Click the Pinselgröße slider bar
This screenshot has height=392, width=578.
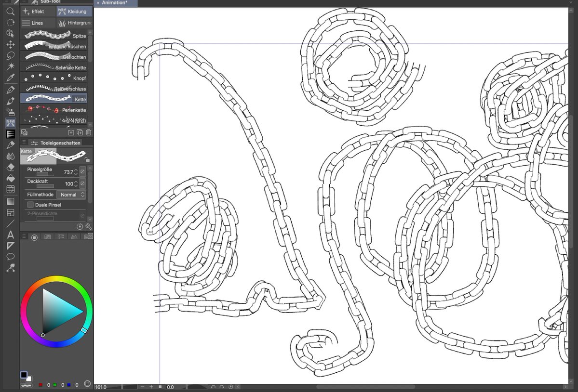point(45,175)
